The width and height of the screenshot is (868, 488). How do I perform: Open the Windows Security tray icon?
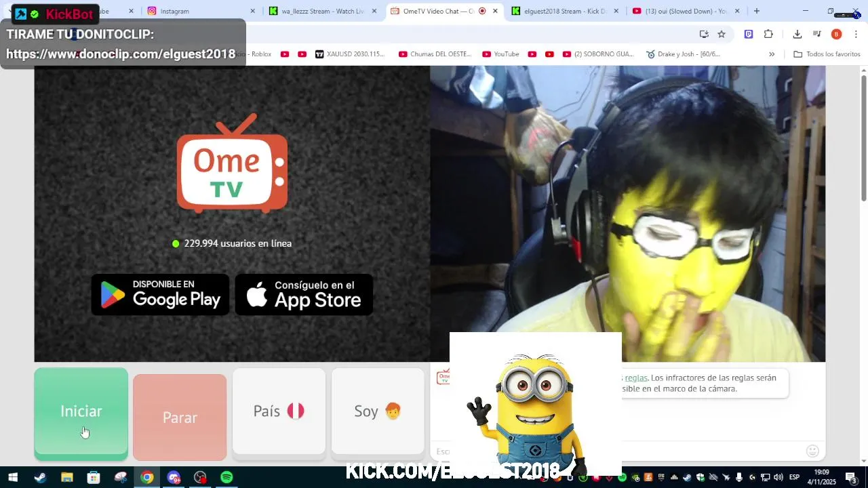pos(701,478)
